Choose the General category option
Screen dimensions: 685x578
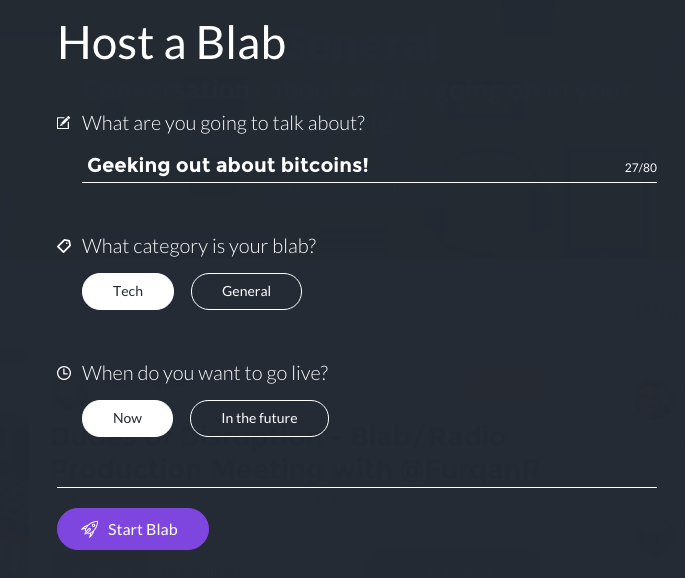(246, 291)
